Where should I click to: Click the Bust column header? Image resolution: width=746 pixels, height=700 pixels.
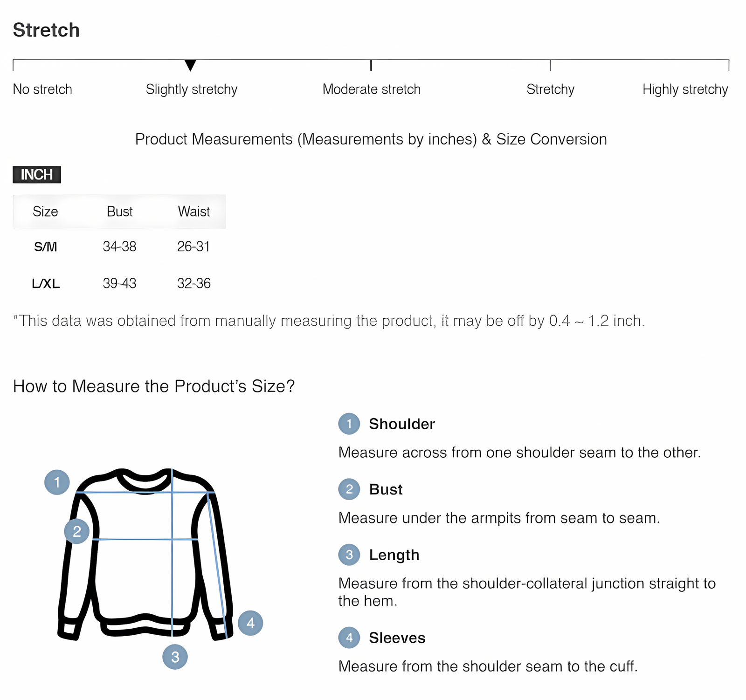[119, 212]
